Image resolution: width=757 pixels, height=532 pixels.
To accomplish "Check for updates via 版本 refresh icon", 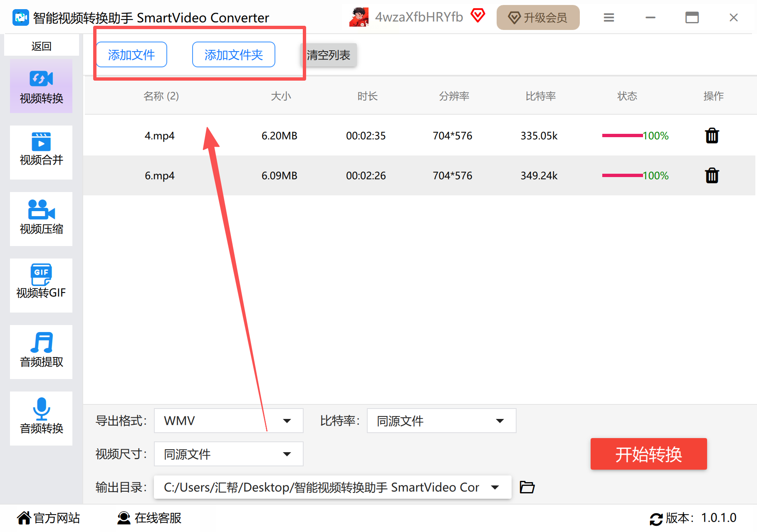I will pos(656,519).
